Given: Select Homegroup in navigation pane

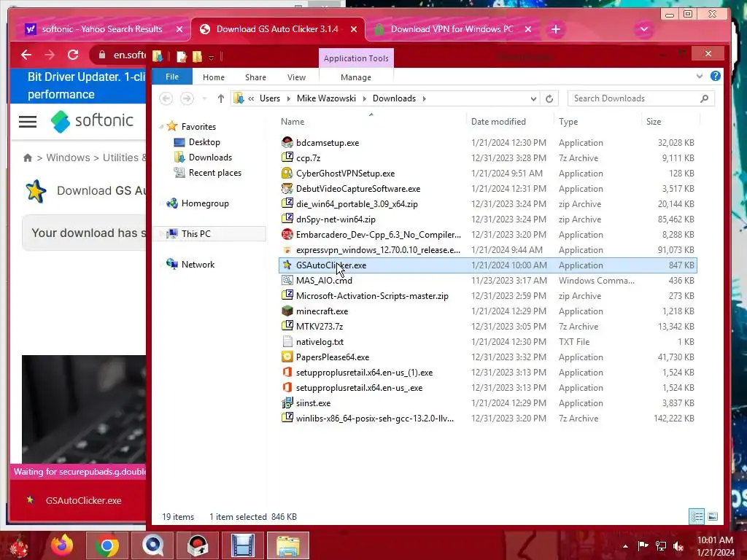Looking at the screenshot, I should click(205, 203).
